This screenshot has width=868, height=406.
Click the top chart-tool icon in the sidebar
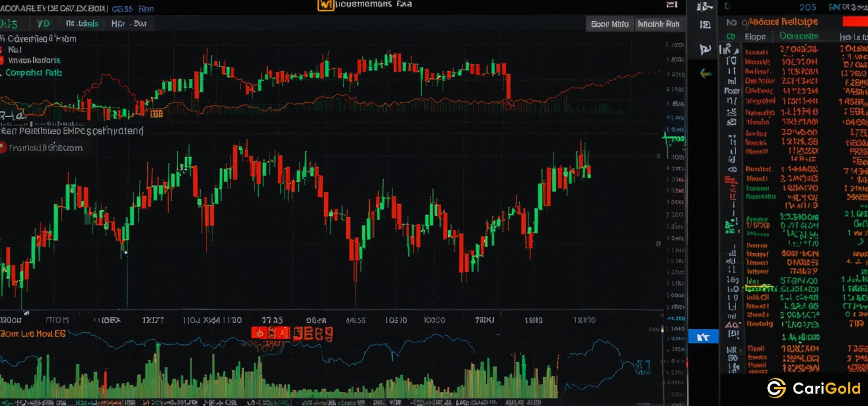[704, 7]
